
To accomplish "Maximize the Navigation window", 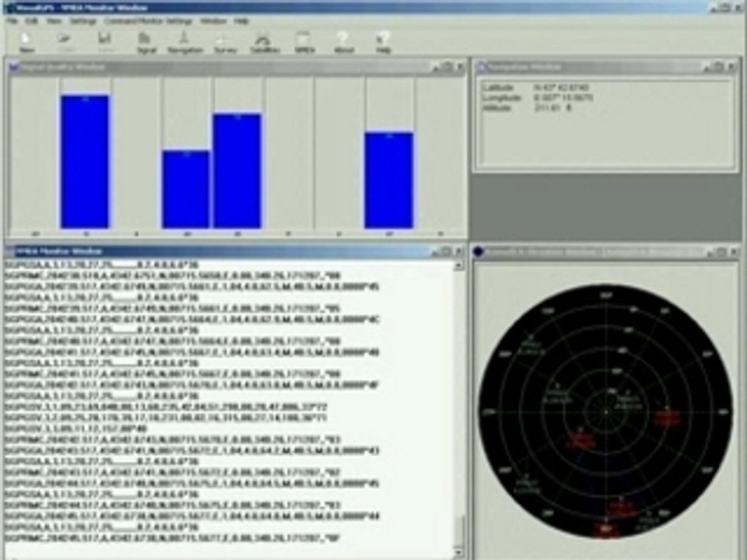I will coord(719,67).
